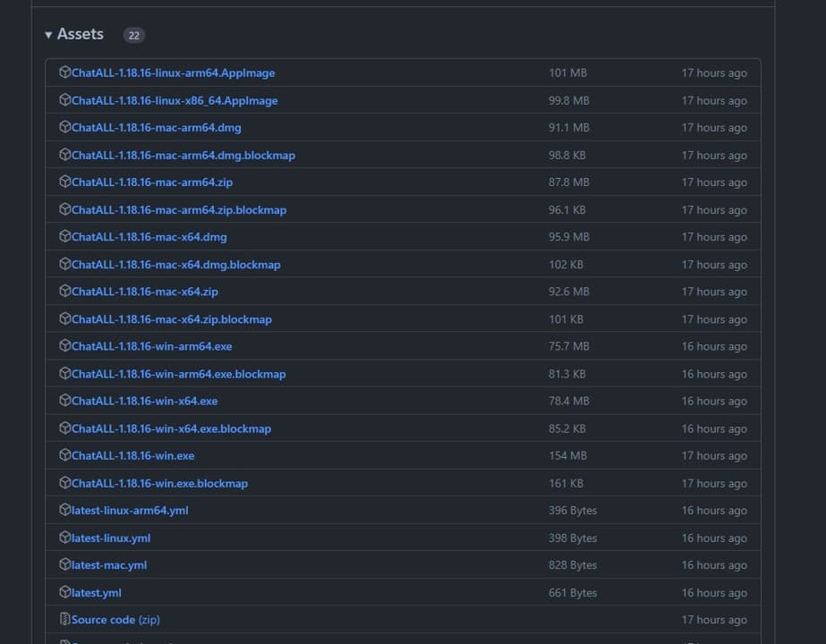Image resolution: width=826 pixels, height=644 pixels.
Task: Click package icon beside latest-linux.yml
Action: pos(64,538)
